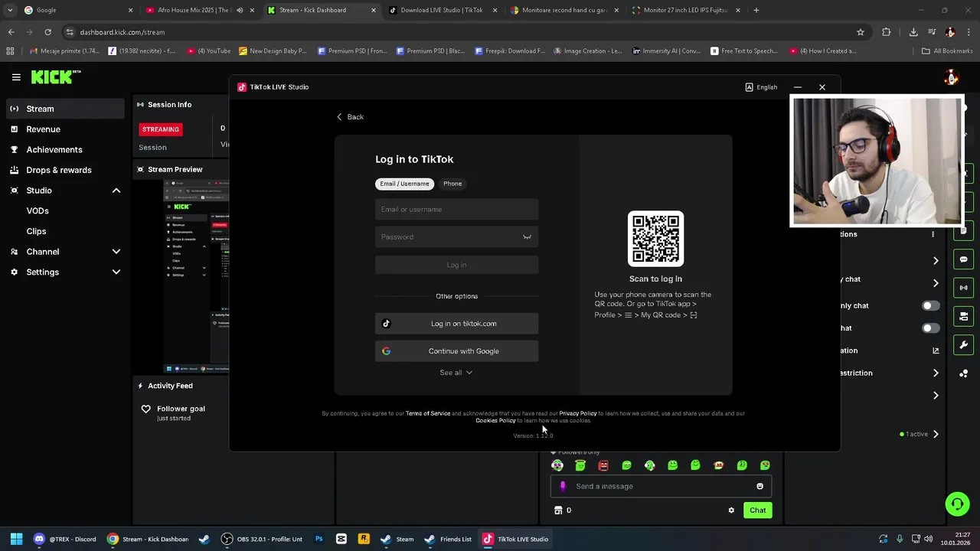Click the Email or username field

(456, 210)
